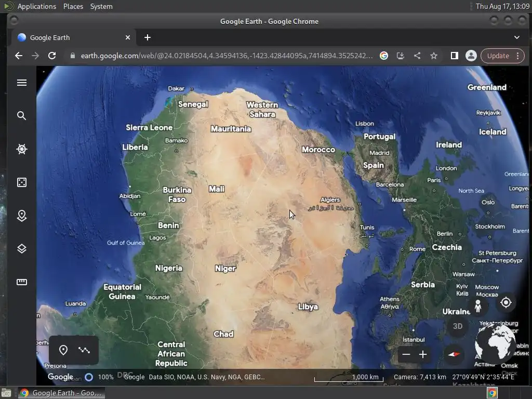Click coordinates 27°09'49"N readout
The height and width of the screenshot is (399, 532).
(483, 377)
